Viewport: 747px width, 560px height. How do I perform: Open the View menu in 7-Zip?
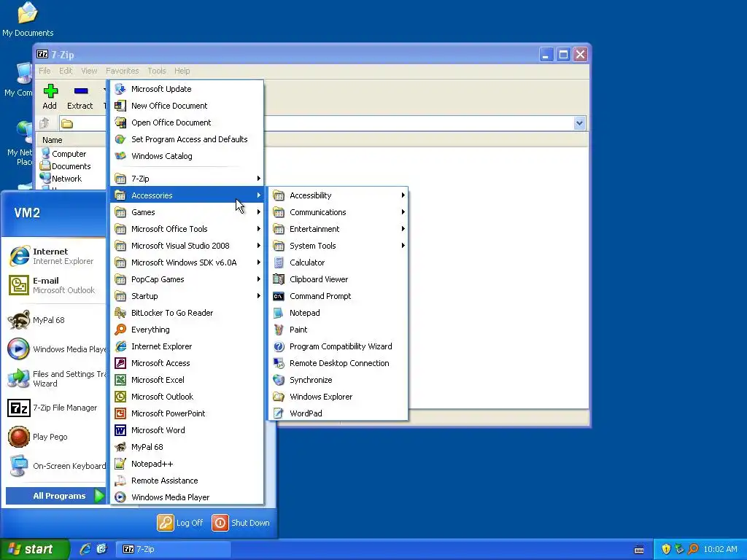coord(89,71)
